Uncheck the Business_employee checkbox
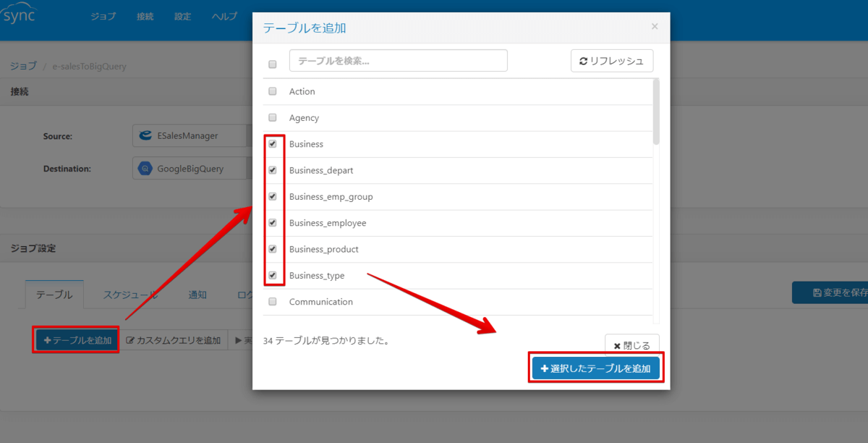 (273, 223)
